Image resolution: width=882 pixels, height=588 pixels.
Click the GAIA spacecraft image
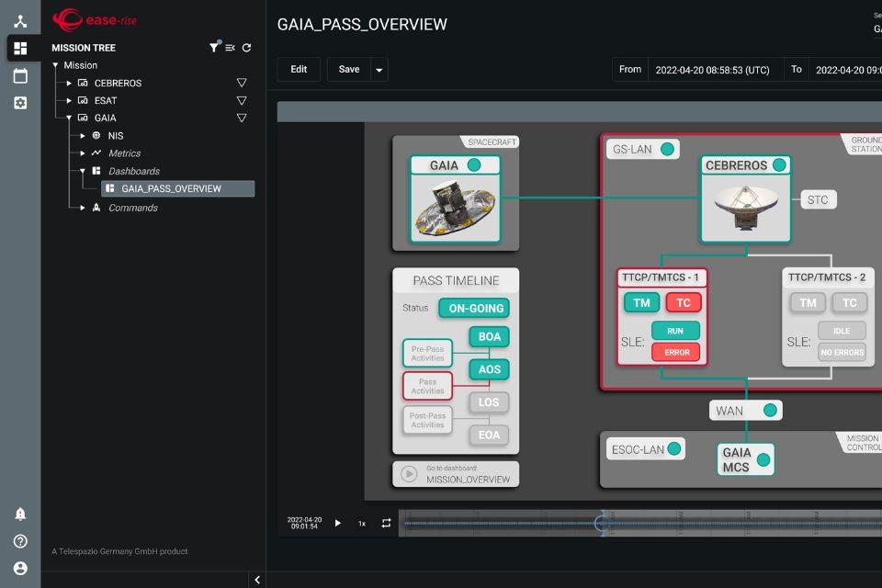tap(455, 207)
